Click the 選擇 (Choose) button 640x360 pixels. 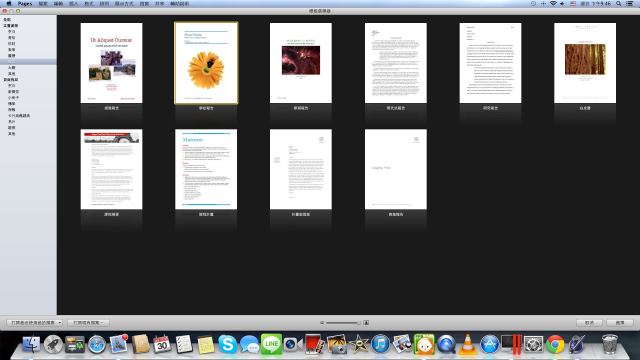click(x=620, y=322)
